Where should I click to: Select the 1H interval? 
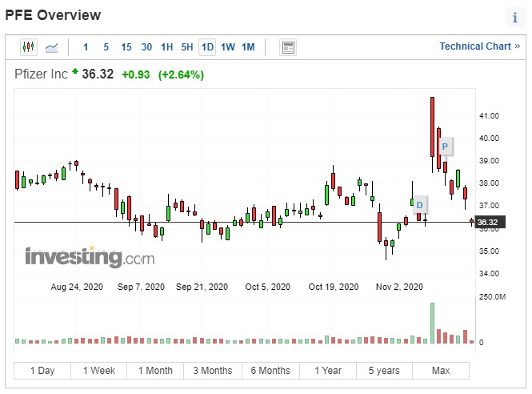(166, 47)
